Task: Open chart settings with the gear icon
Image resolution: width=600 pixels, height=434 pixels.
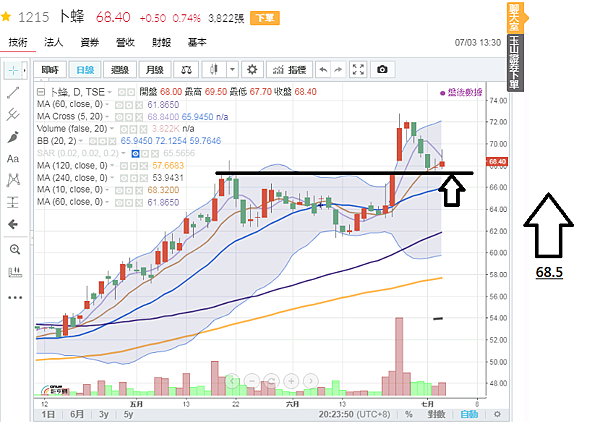Action: point(252,70)
